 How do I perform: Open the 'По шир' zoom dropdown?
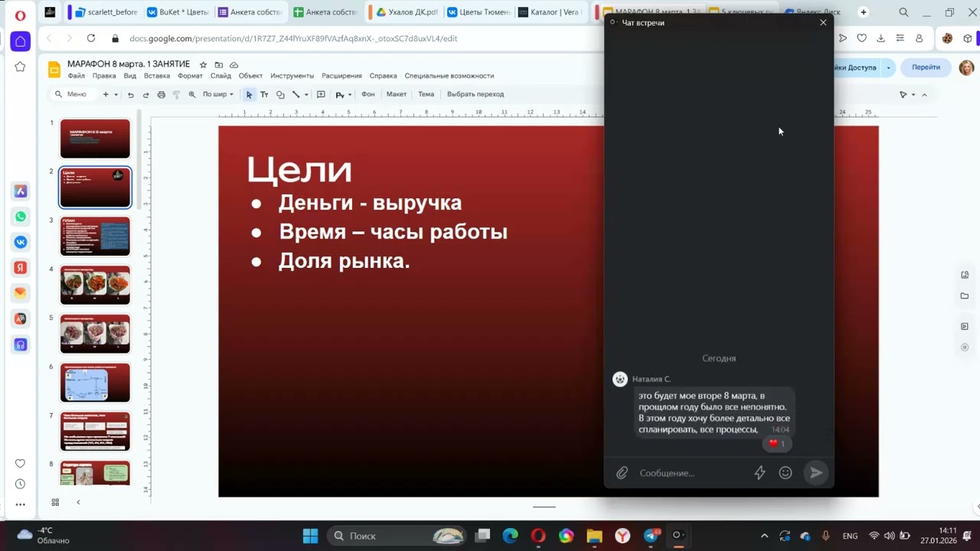[217, 95]
